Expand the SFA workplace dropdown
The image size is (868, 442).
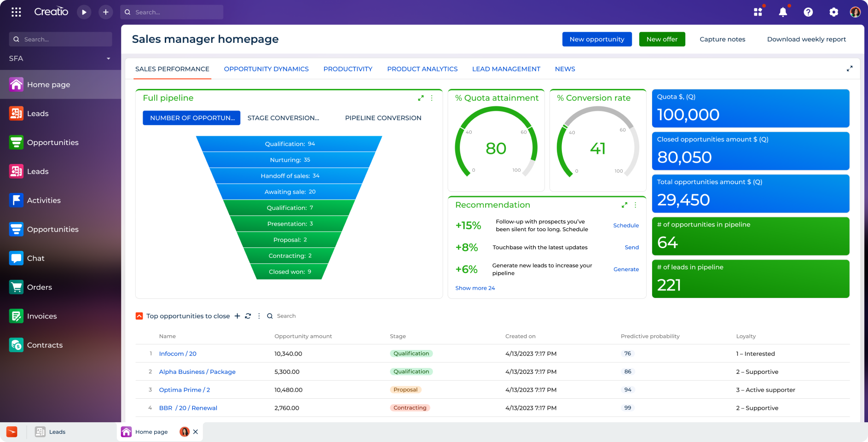coord(108,58)
